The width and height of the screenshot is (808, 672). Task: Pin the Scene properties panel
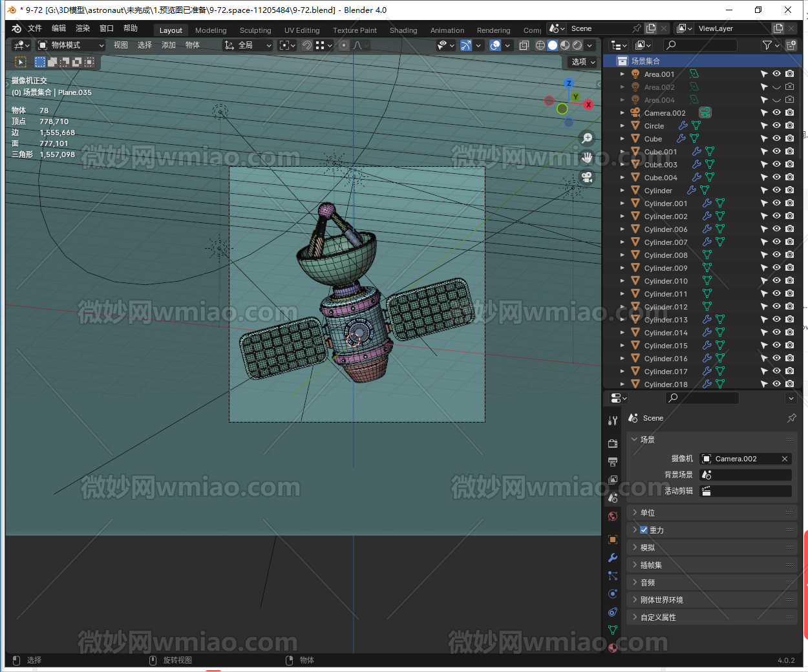791,418
